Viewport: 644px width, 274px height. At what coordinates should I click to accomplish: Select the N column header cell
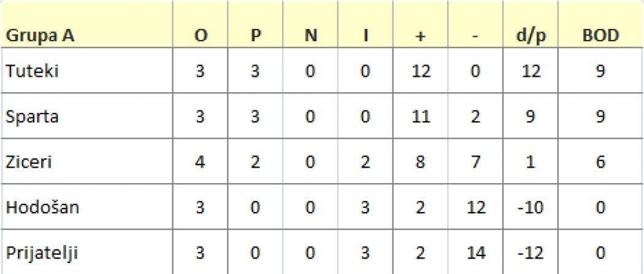(310, 24)
